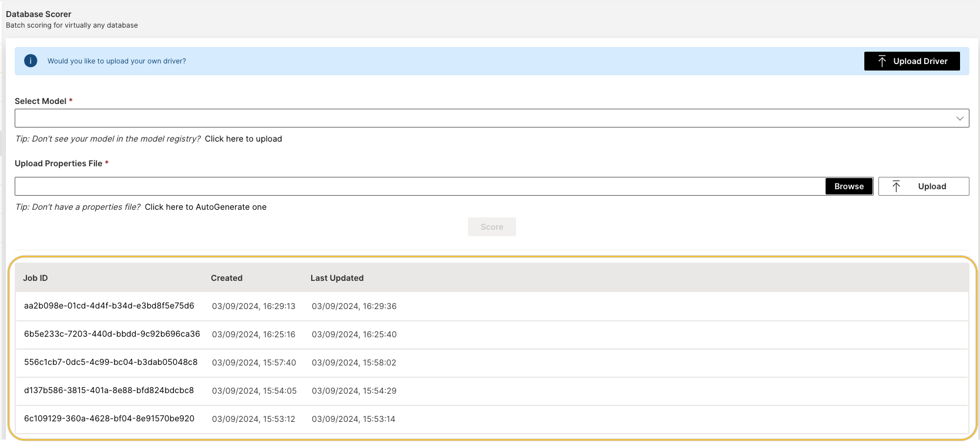This screenshot has width=980, height=446.
Task: Open job row 556c1cb7-0dc5-4c99-bc04-b3dab05048c8
Action: click(111, 363)
